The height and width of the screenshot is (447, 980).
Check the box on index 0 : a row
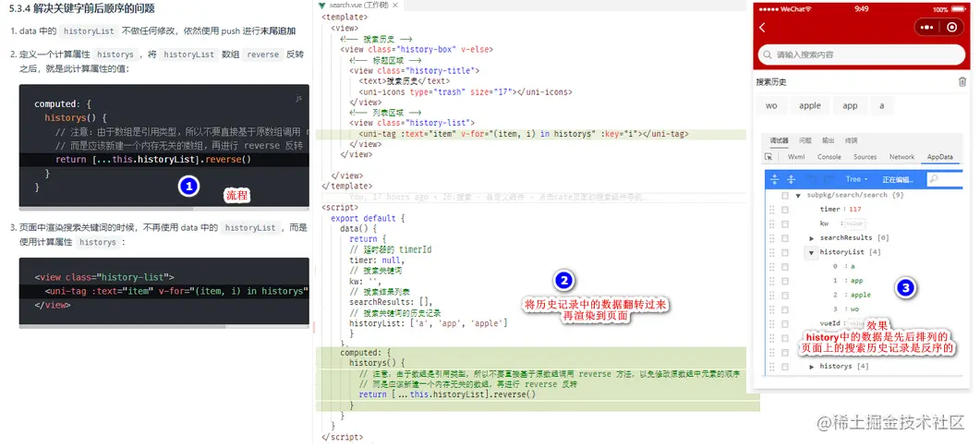coord(785,267)
